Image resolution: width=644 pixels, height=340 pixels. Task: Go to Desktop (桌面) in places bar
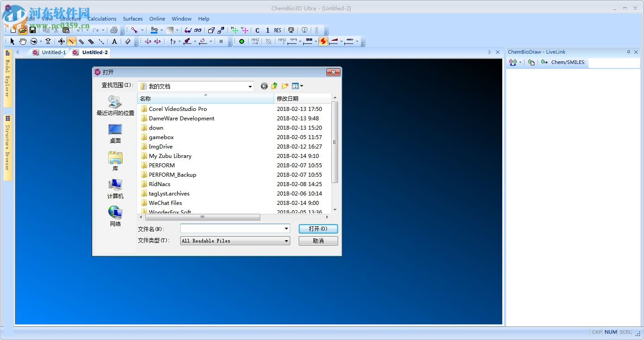(115, 134)
